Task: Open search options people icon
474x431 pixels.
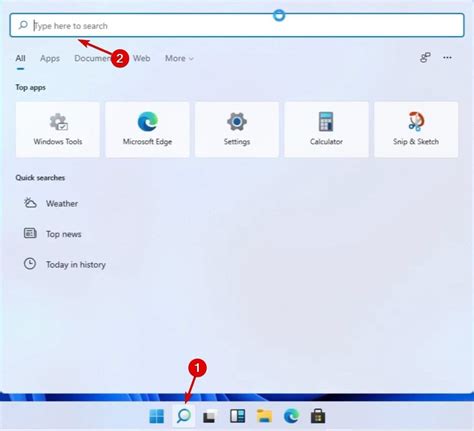Action: pyautogui.click(x=425, y=58)
